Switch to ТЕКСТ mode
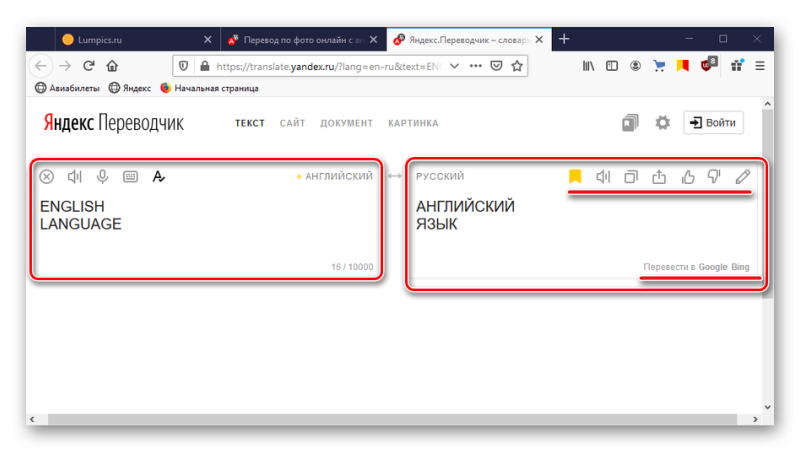Screen dimensions: 800x465 click(249, 123)
